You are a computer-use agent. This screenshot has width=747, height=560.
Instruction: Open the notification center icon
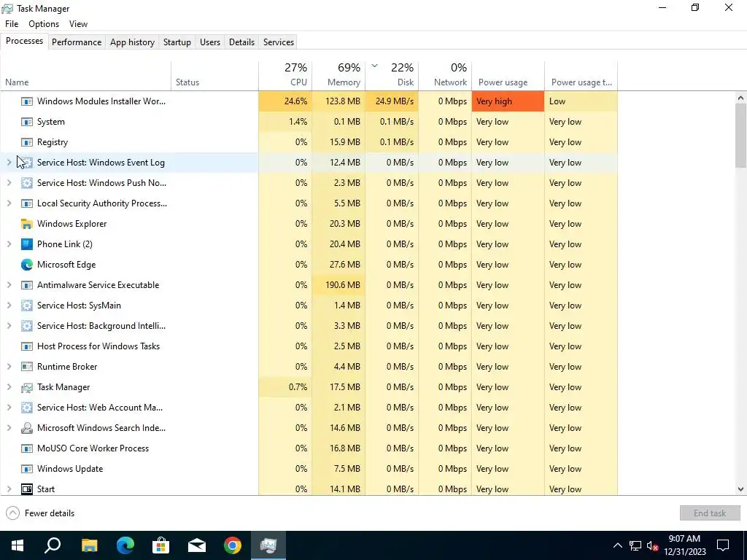point(723,545)
